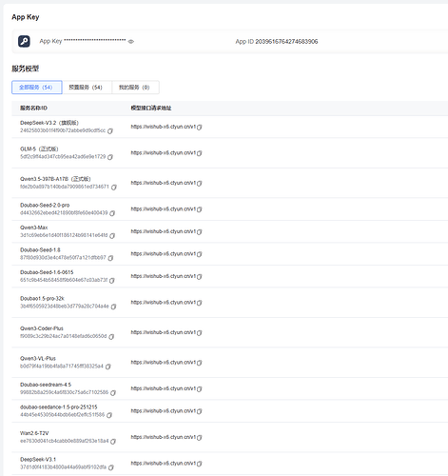Screen dimensions: 448x476
Task: Click the key icon beside App Key
Action: click(24, 42)
